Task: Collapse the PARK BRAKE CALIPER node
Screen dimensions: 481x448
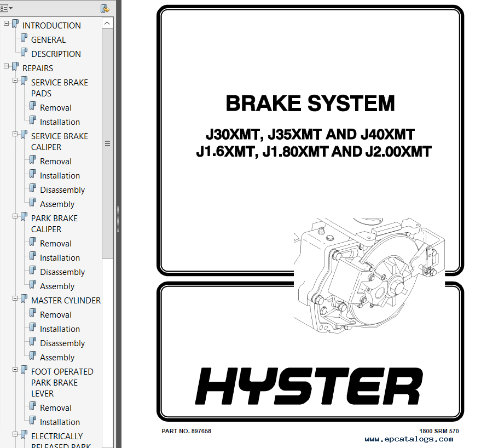Action: click(15, 216)
